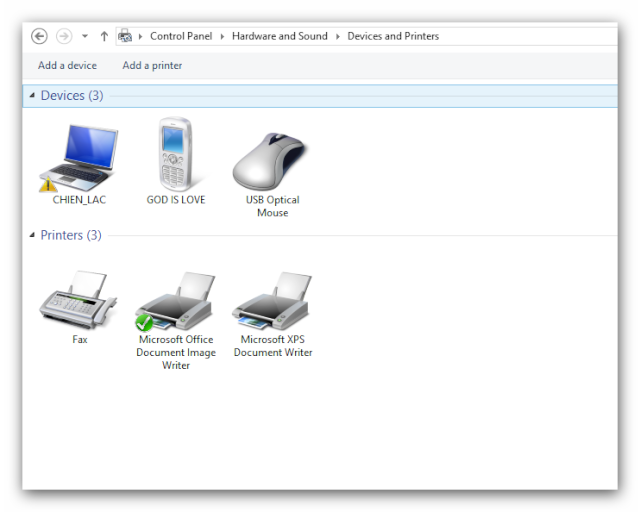Viewport: 640px width, 512px height.
Task: Open the recent locations dropdown arrow
Action: pos(85,36)
